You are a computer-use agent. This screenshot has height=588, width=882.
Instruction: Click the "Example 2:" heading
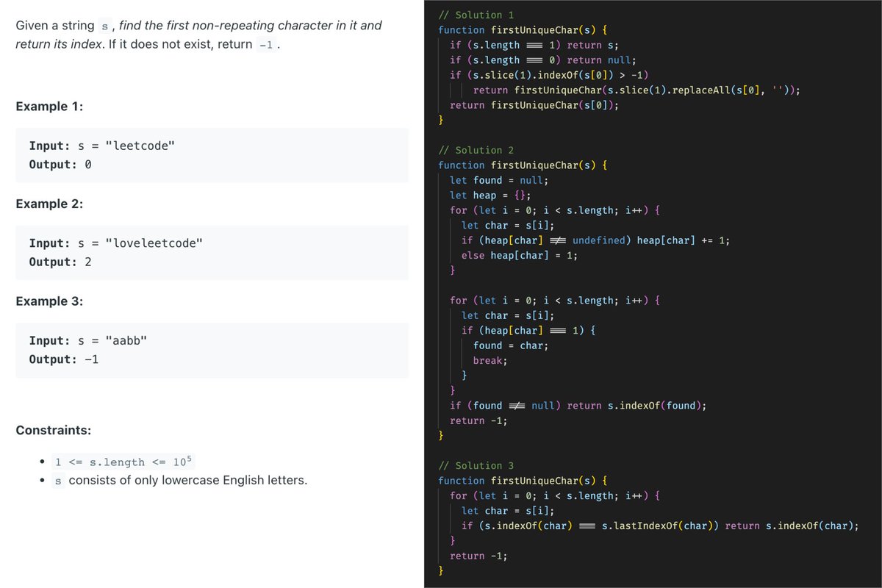pyautogui.click(x=49, y=204)
